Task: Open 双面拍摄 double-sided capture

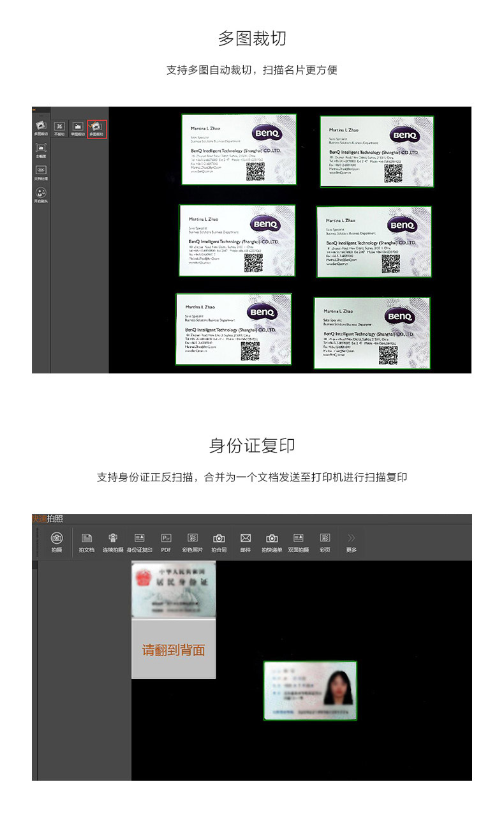Action: [298, 542]
